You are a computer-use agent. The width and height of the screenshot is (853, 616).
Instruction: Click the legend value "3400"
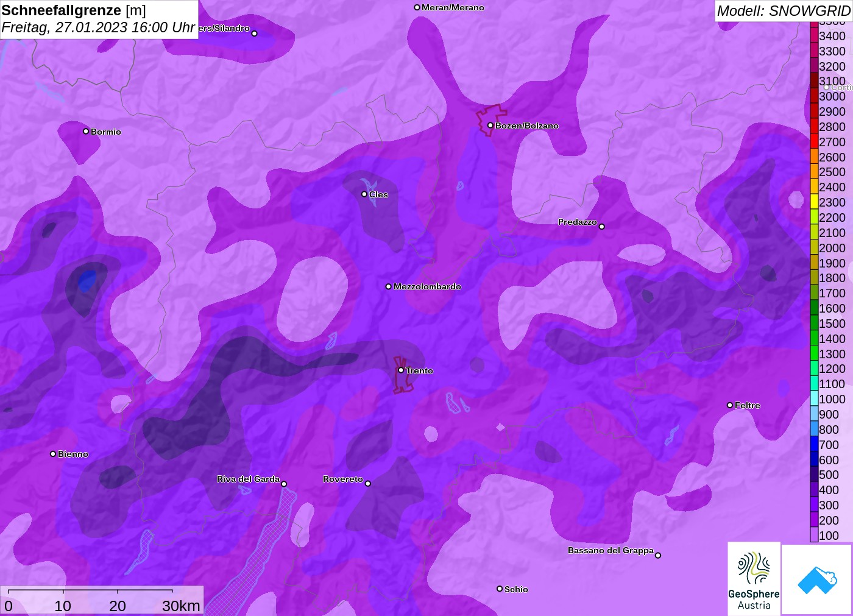832,36
